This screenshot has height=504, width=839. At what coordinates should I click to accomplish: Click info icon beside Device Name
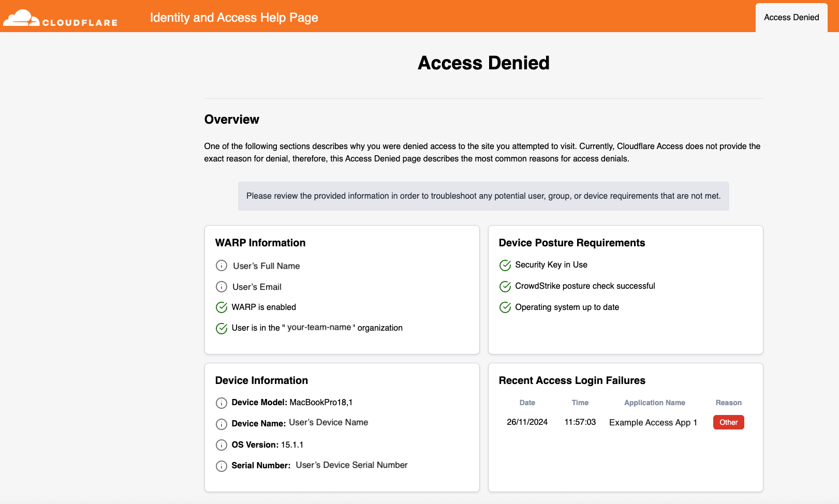(222, 424)
